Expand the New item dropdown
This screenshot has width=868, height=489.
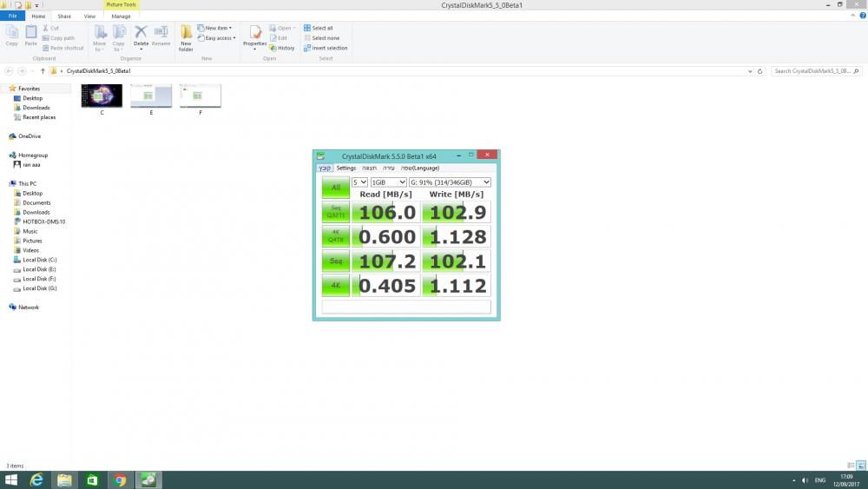pyautogui.click(x=214, y=28)
